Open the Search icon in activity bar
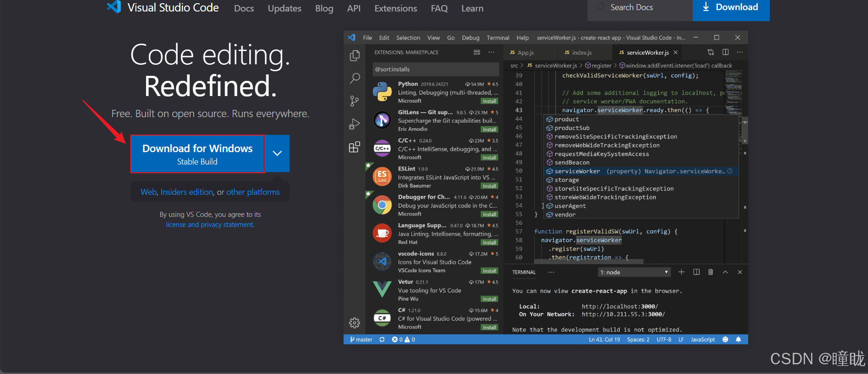868x374 pixels. [354, 78]
